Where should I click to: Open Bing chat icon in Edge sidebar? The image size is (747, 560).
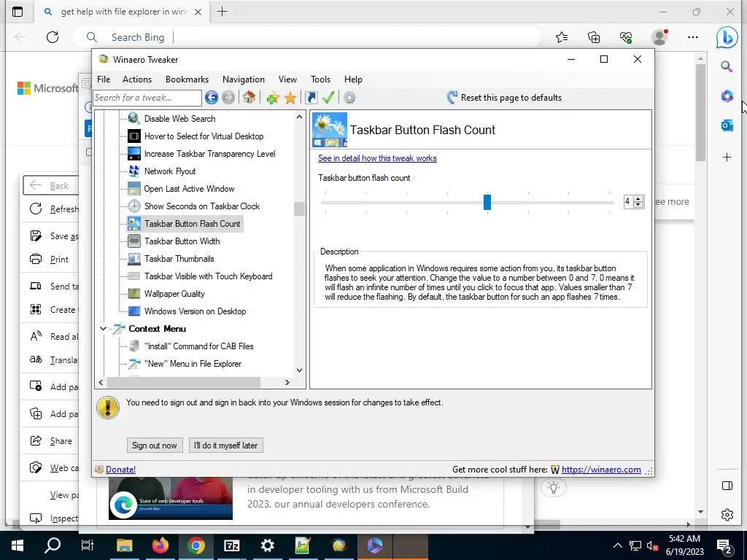coord(727,37)
